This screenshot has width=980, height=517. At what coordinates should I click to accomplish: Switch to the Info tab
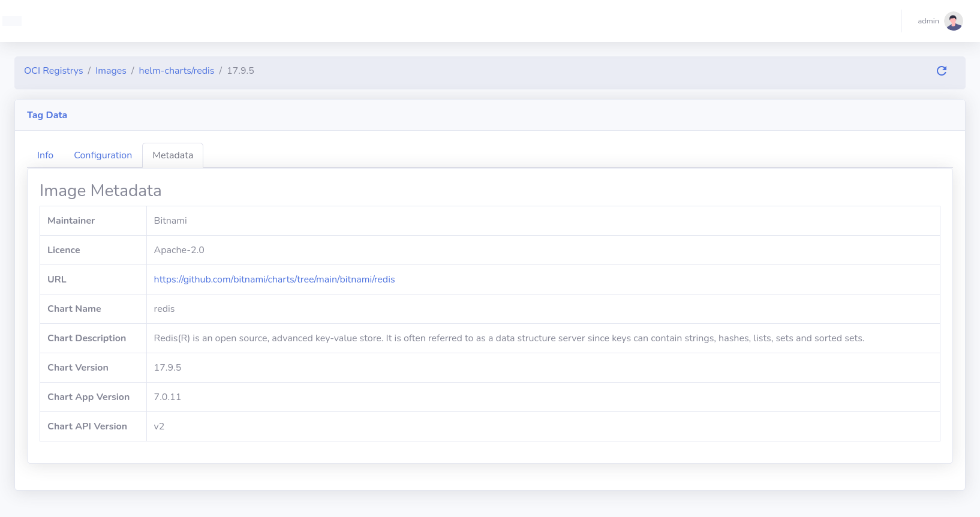(45, 155)
